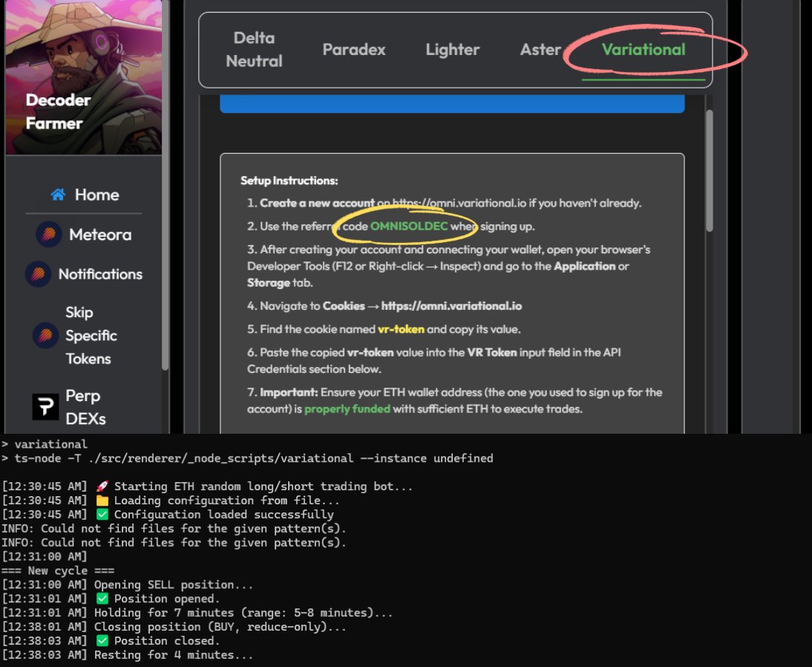
Task: Click the blue bar above Setup Instructions
Action: tap(452, 104)
